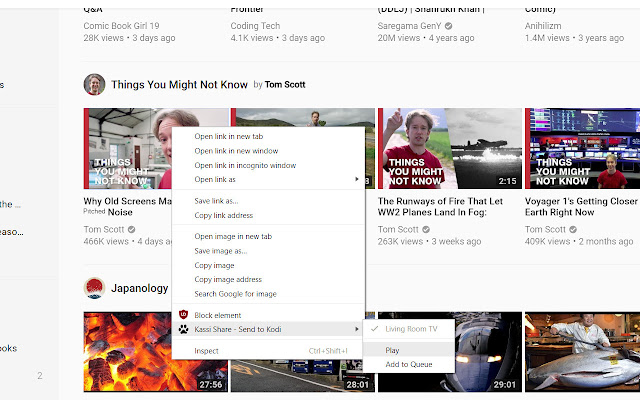Open the Why Old Screens video thumbnail
This screenshot has height=400, width=640.
click(128, 148)
